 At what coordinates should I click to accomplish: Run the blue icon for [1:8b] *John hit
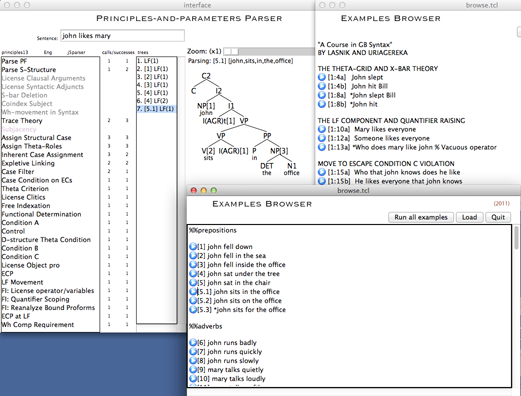point(322,104)
